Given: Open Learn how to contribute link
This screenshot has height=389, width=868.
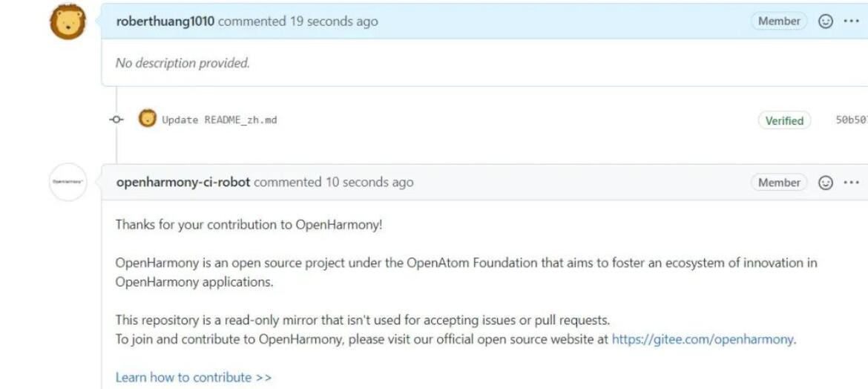Looking at the screenshot, I should point(194,377).
